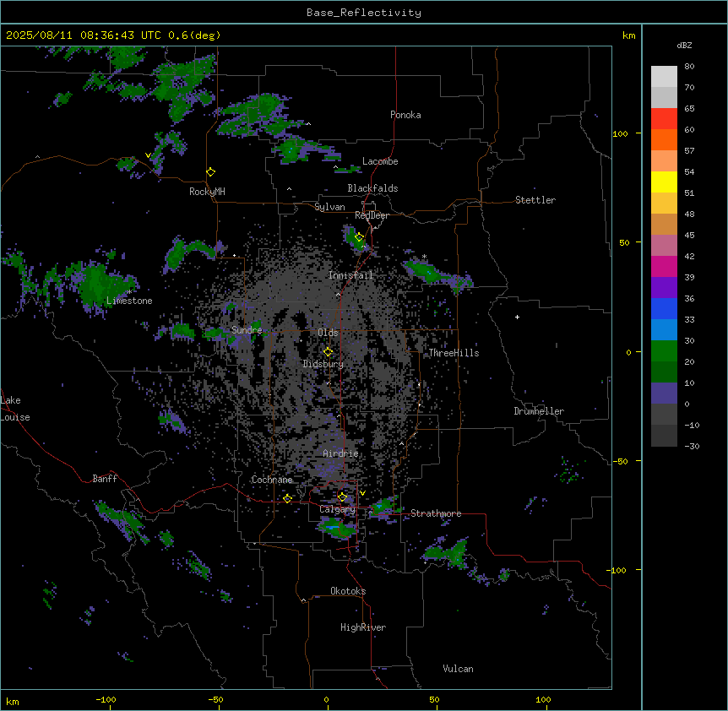This screenshot has height=711, width=728.
Task: Select the RedDeer city label
Action: [x=372, y=215]
